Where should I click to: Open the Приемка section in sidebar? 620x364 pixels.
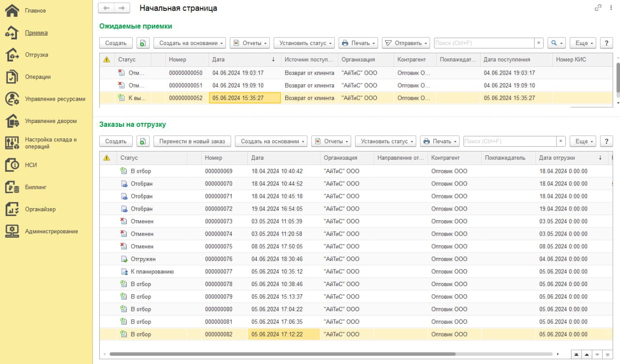[36, 33]
